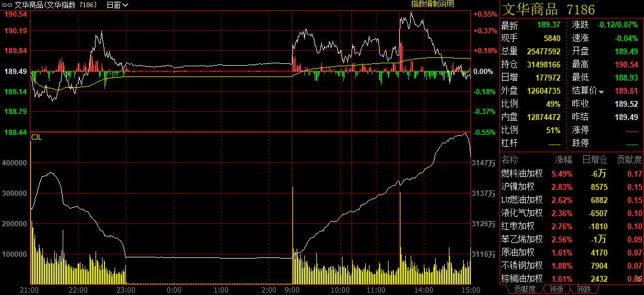Click the 9:00 time marker on axis
This screenshot has width=644, height=295.
pos(292,290)
